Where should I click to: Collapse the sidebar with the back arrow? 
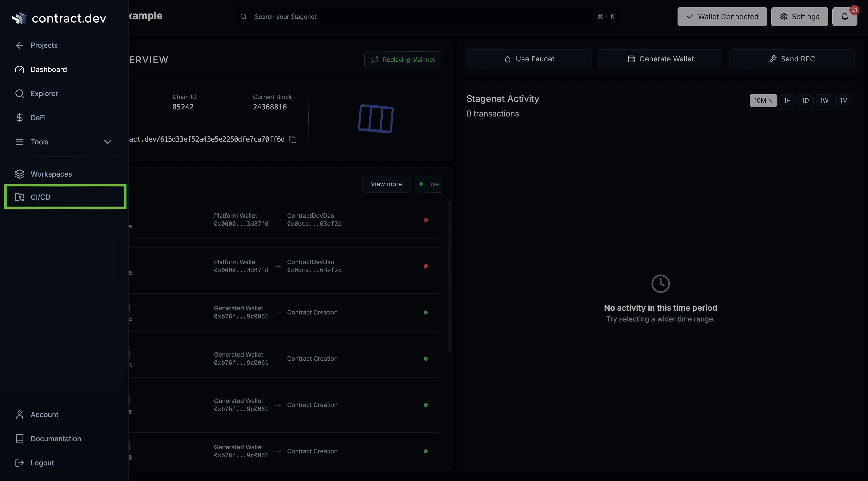(19, 45)
